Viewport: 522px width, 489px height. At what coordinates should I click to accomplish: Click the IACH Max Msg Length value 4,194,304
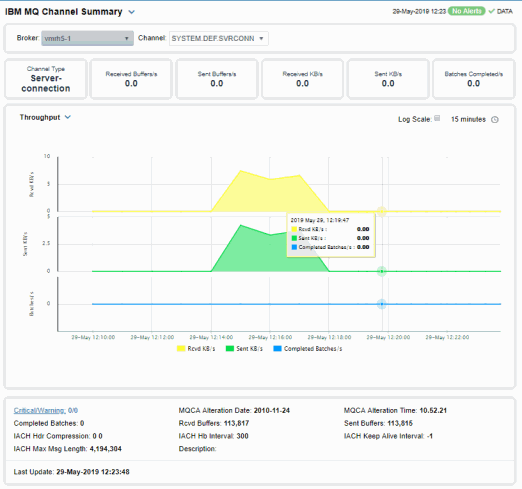point(105,449)
